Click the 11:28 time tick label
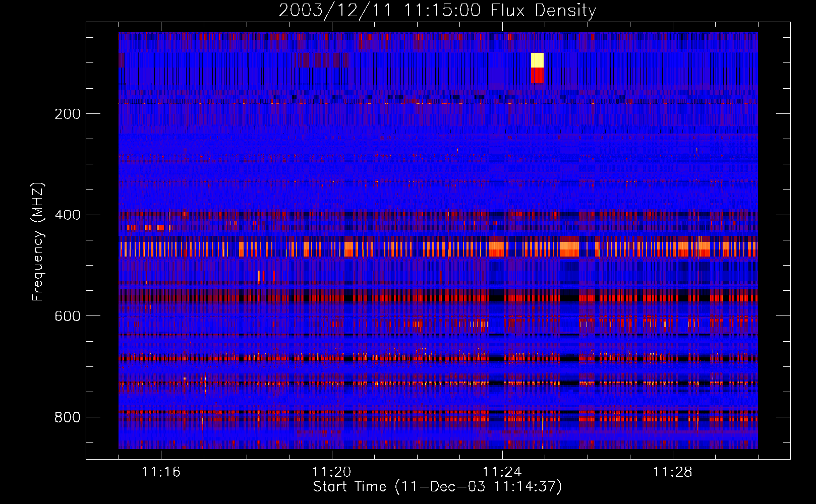Viewport: 816px width, 504px height. 672,472
